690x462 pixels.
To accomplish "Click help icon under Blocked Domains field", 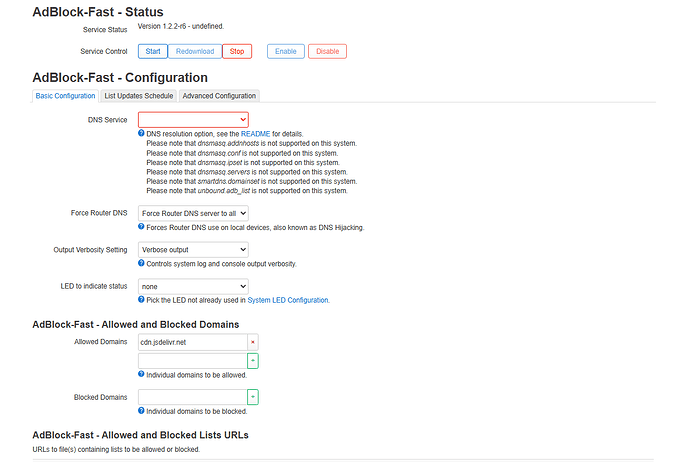I will pos(141,411).
